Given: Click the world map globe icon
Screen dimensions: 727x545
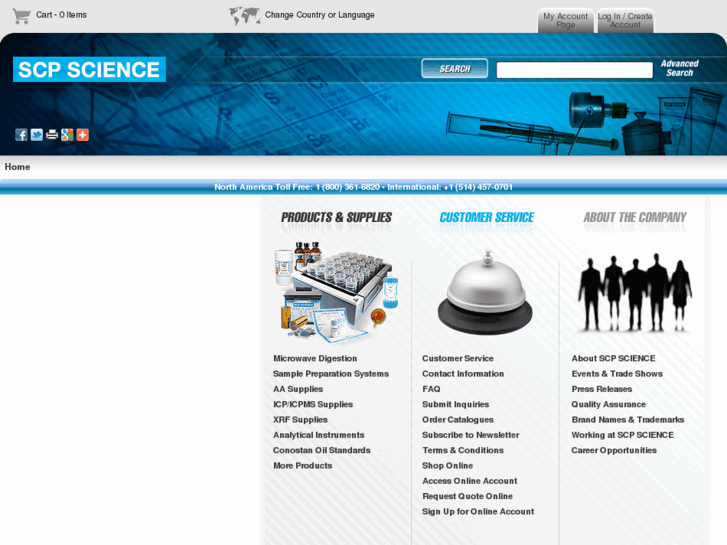Looking at the screenshot, I should (x=244, y=16).
